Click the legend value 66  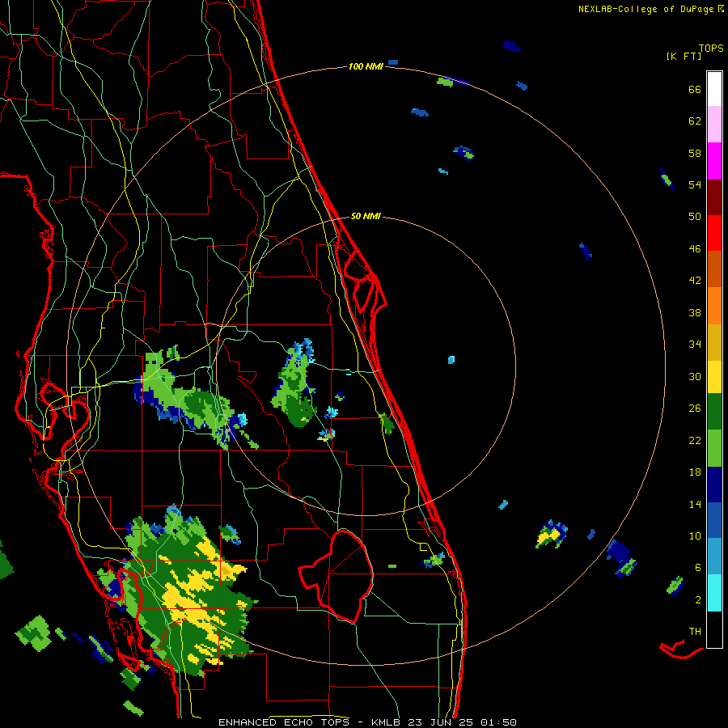pyautogui.click(x=695, y=89)
